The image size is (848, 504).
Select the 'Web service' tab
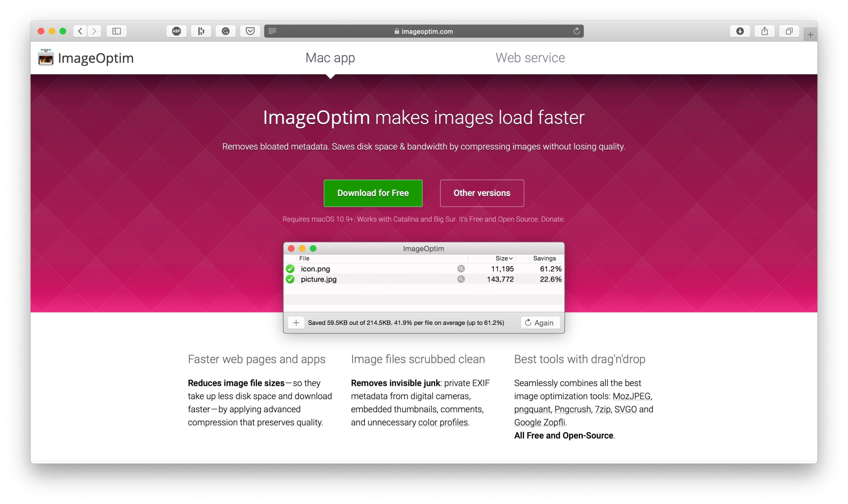coord(529,58)
